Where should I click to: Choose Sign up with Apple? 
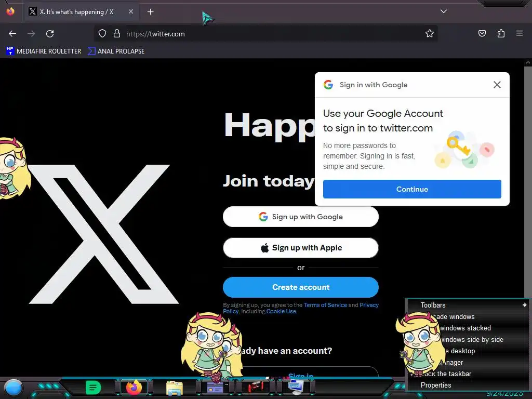tap(301, 248)
